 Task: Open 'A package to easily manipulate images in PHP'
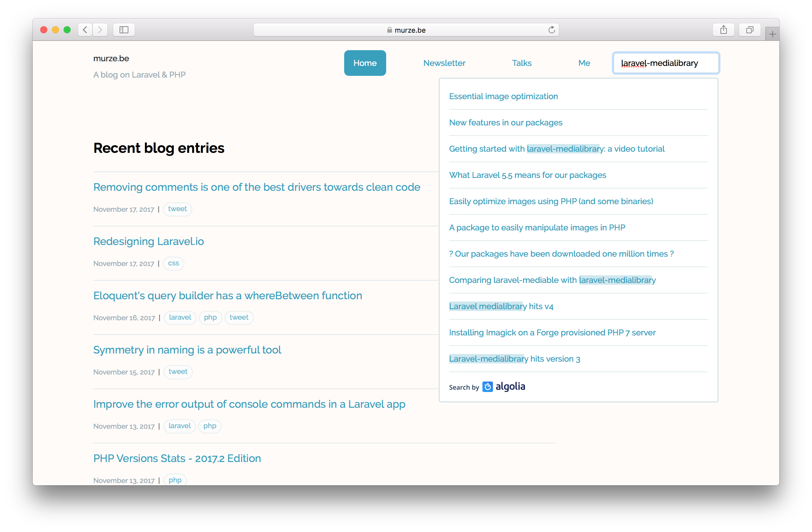click(537, 228)
